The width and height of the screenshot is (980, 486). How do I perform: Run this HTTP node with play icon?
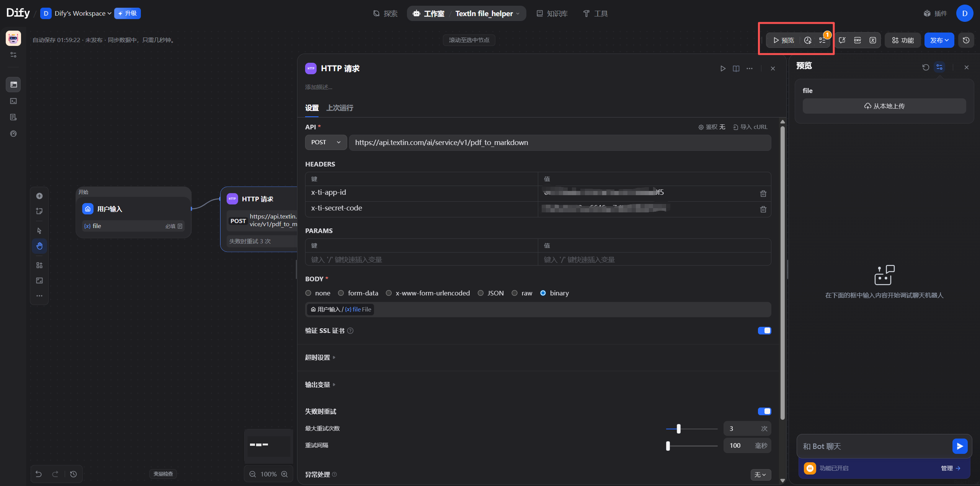click(x=723, y=68)
